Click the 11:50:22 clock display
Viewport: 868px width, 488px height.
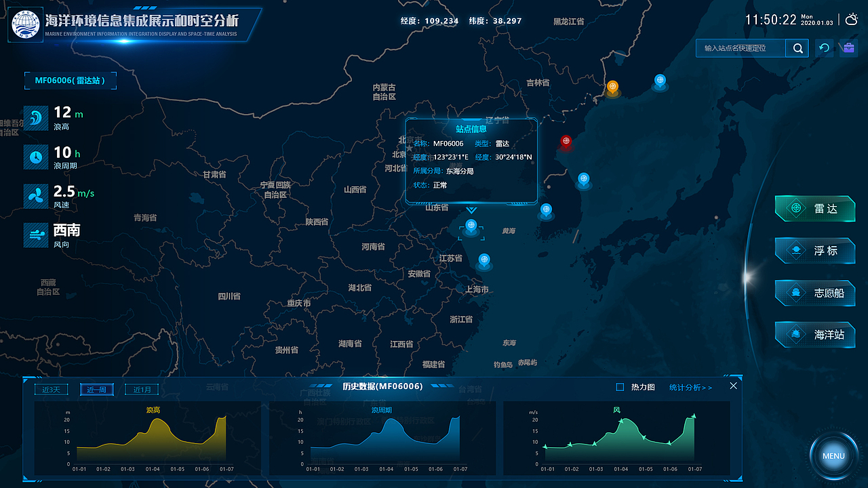coord(771,20)
